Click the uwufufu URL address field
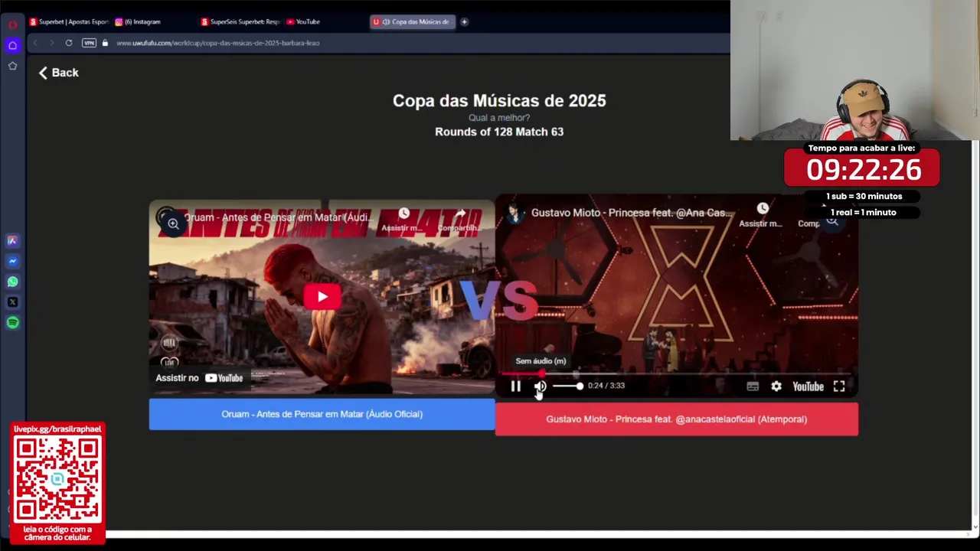 coord(217,43)
